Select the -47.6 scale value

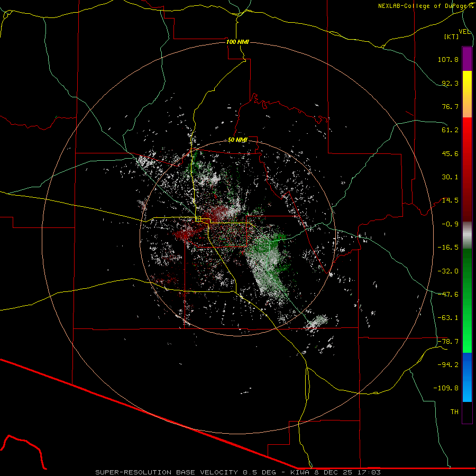pos(448,295)
